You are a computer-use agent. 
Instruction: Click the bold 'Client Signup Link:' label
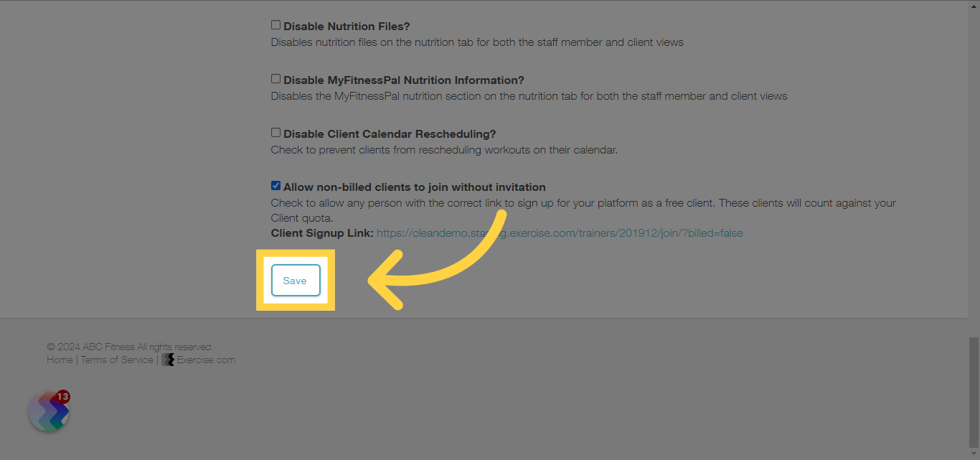322,233
